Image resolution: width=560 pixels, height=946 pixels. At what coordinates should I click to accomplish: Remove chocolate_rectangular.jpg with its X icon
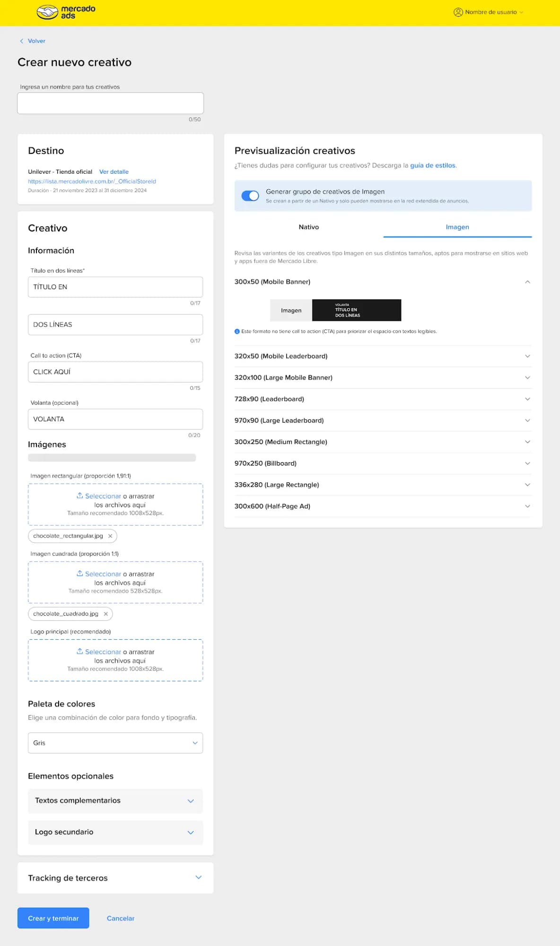click(x=110, y=536)
